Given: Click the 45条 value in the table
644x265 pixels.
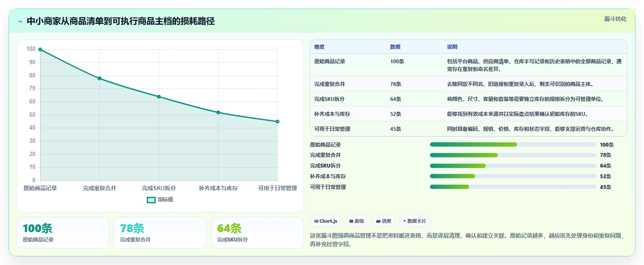Looking at the screenshot, I should [x=396, y=129].
